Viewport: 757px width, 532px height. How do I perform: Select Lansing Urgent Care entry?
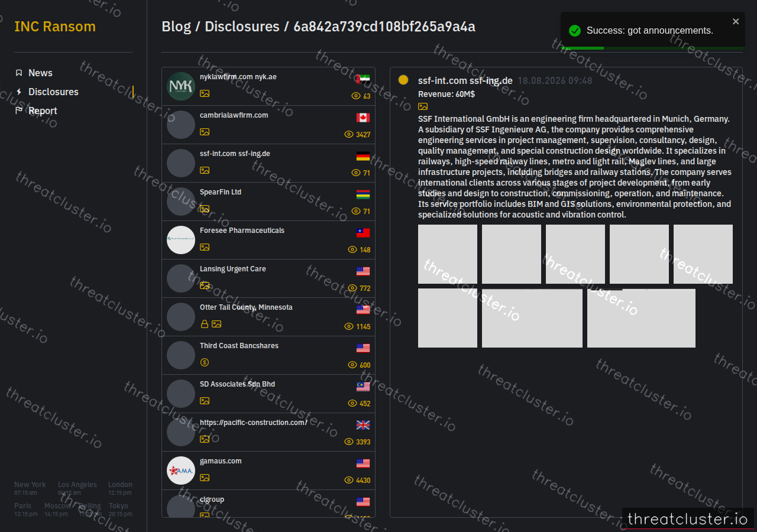tap(268, 278)
